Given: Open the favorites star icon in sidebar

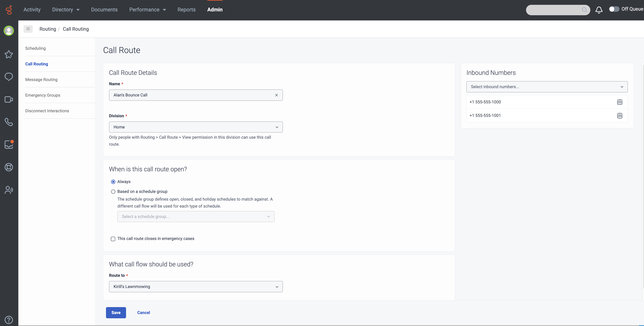Looking at the screenshot, I should 9,54.
